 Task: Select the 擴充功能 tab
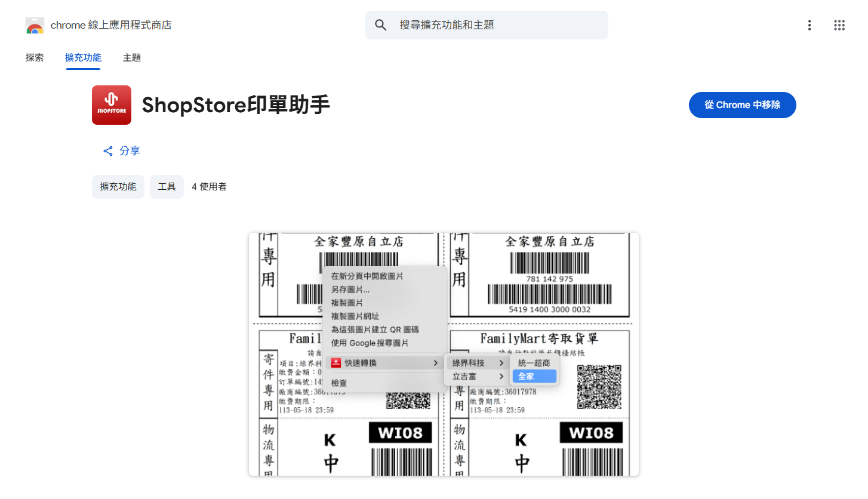[x=83, y=58]
